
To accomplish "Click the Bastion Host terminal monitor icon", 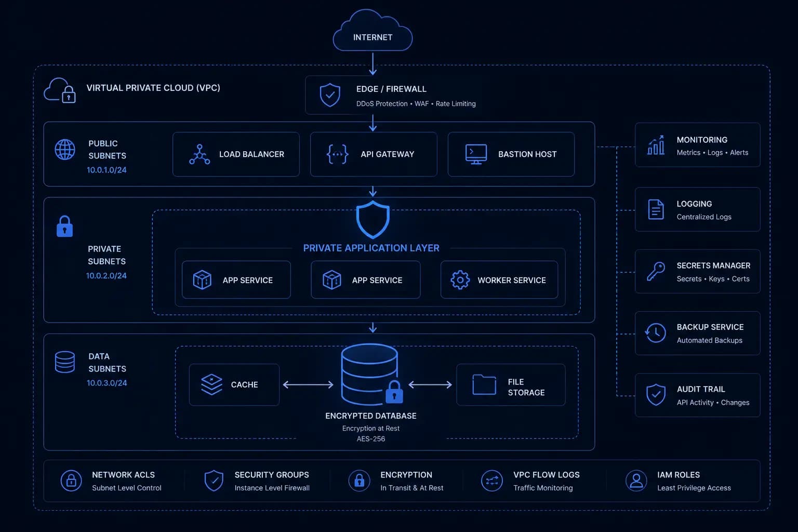I will [x=476, y=154].
